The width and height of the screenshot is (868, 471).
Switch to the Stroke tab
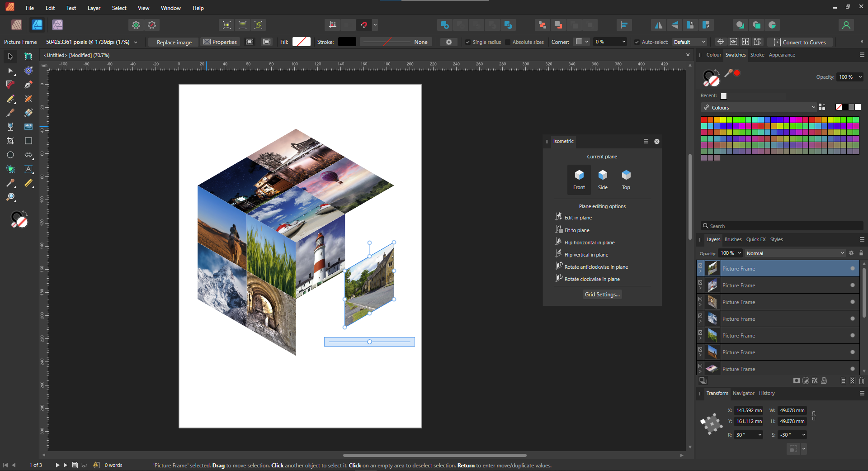click(757, 55)
